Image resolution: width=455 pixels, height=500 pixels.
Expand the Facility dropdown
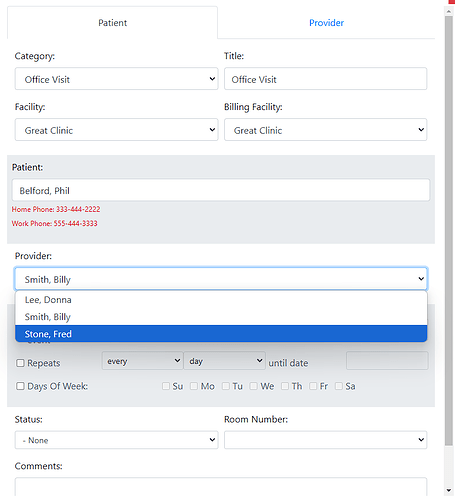(116, 130)
